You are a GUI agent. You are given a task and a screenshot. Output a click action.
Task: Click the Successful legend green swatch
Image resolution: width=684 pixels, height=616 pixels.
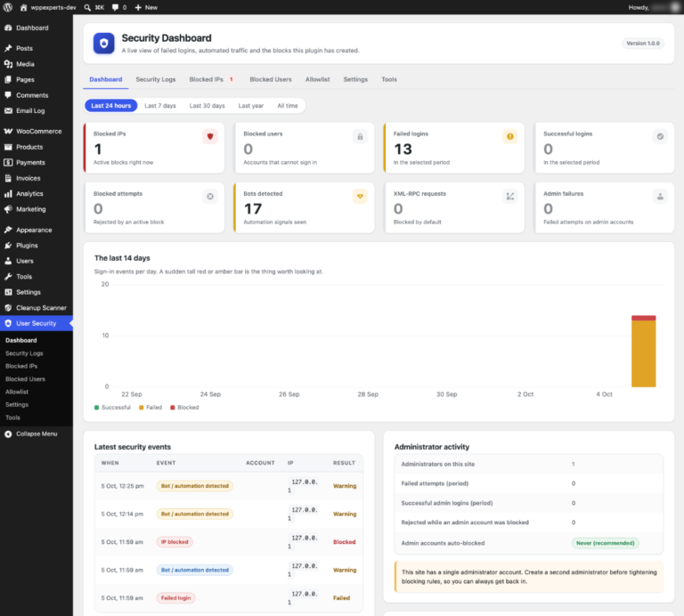tap(96, 408)
